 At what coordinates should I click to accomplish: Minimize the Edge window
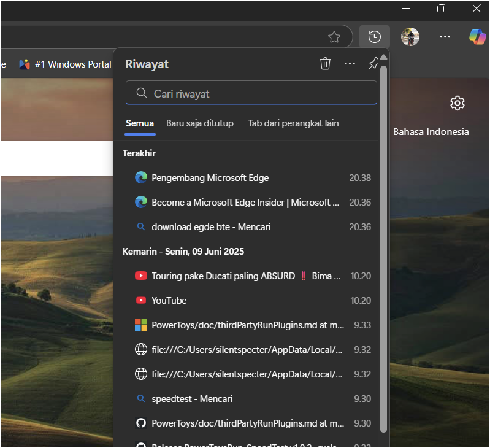tap(406, 9)
